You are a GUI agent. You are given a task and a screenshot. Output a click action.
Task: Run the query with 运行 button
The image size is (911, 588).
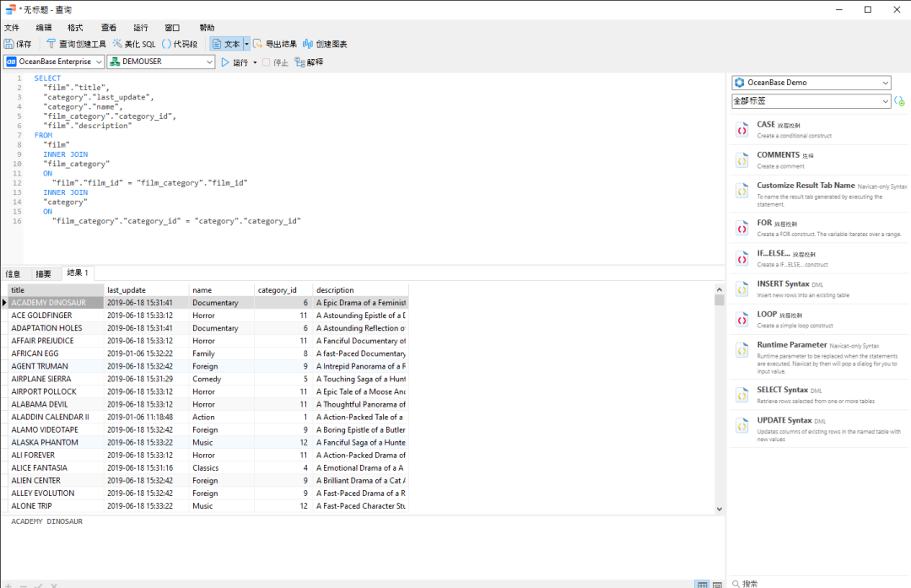[x=235, y=62]
